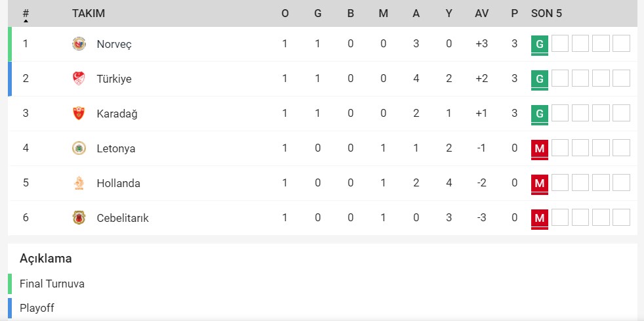Click the blue Playoff legend swatch
644x321 pixels.
click(10, 307)
